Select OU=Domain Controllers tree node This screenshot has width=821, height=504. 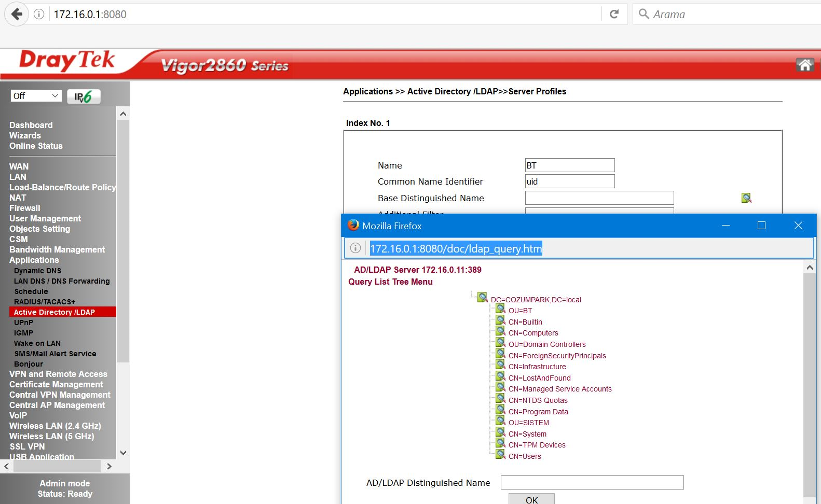546,344
